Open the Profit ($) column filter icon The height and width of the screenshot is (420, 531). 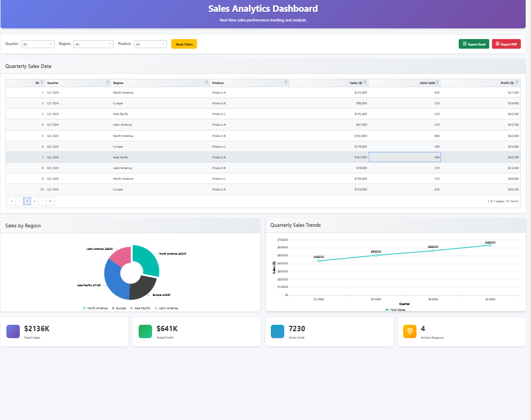click(516, 83)
